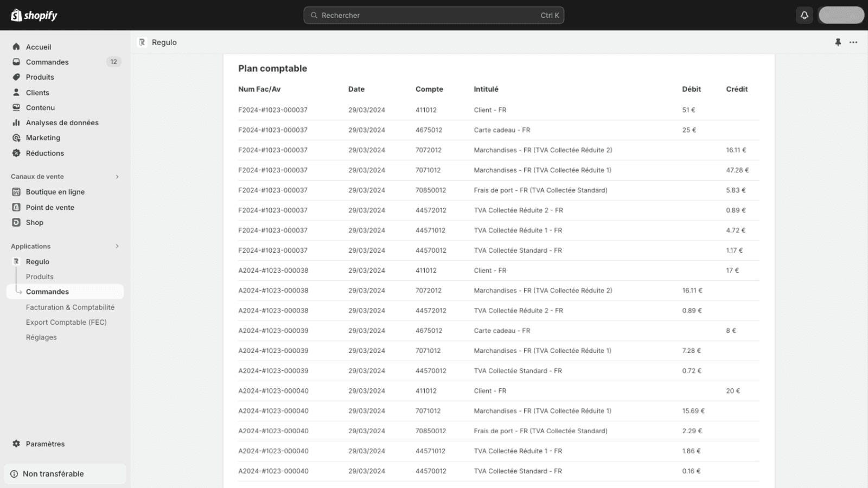Click the Shopify logo in the top bar

pyautogui.click(x=34, y=15)
